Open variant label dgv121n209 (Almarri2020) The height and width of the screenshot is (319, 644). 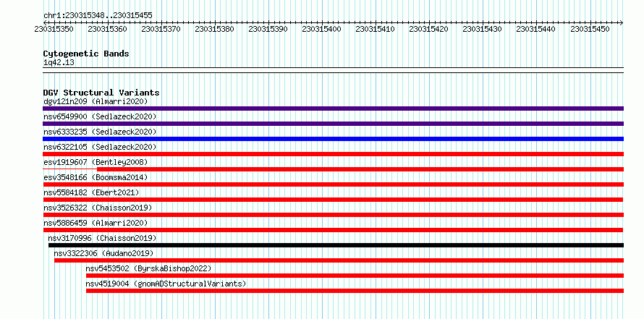96,101
